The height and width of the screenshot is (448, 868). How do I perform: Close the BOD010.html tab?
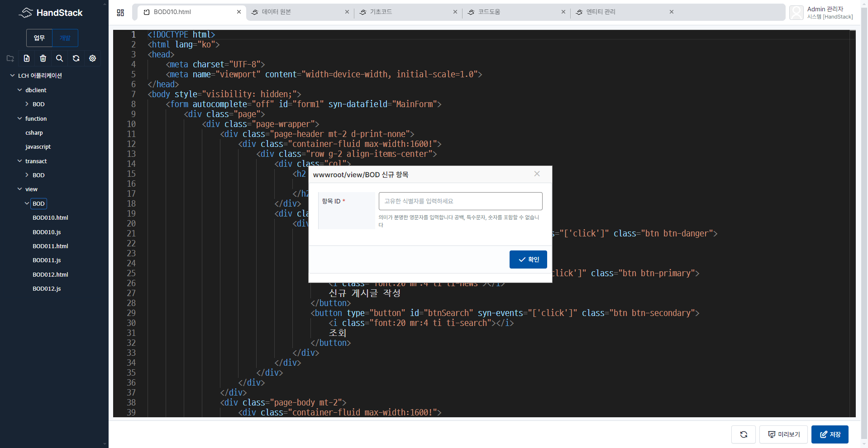239,12
